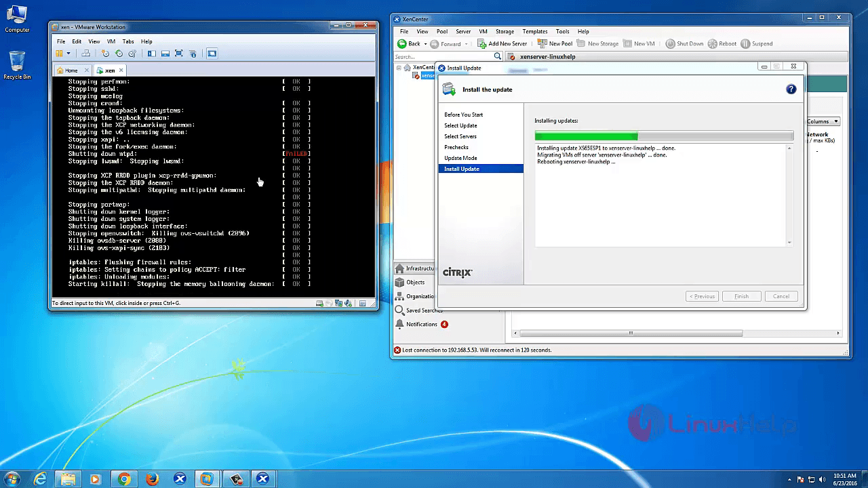Screen dimensions: 868x488
Task: Click the Shut Down toolbar button in XenCenter
Action: (x=684, y=43)
